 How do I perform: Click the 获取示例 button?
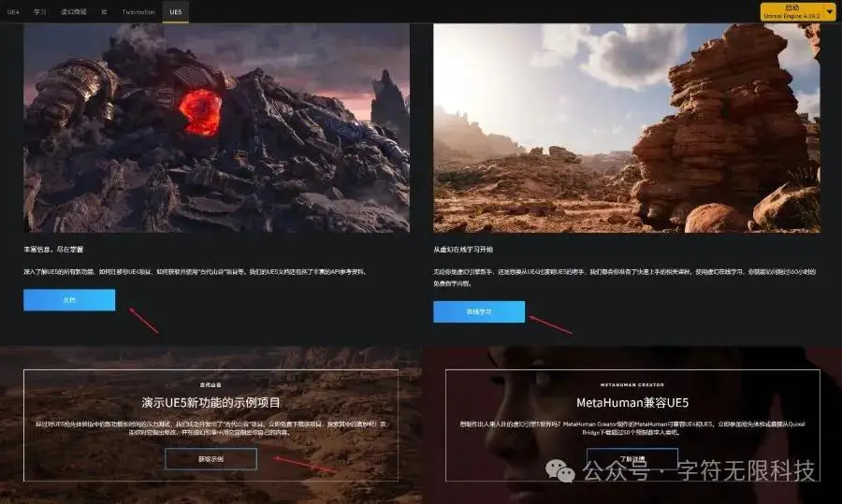211,459
